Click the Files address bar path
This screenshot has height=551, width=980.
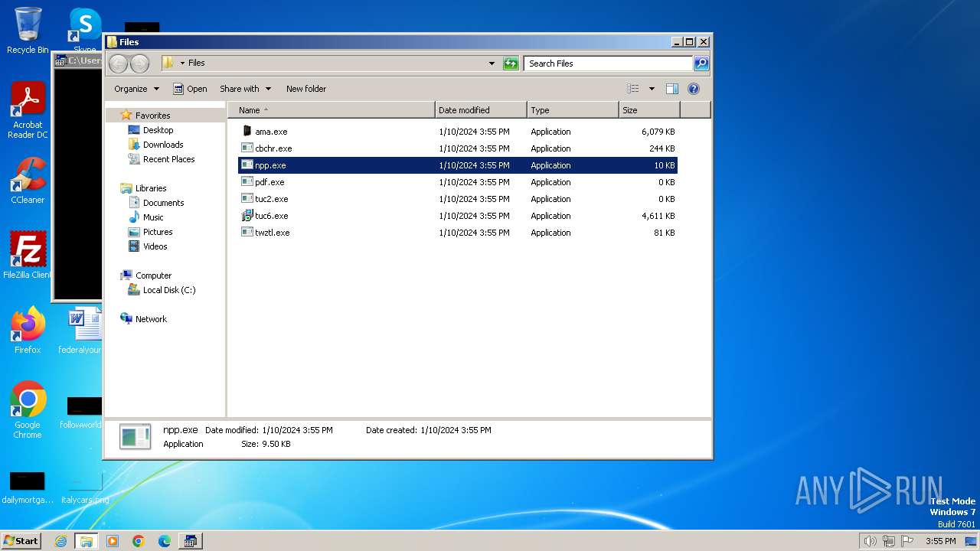[197, 63]
